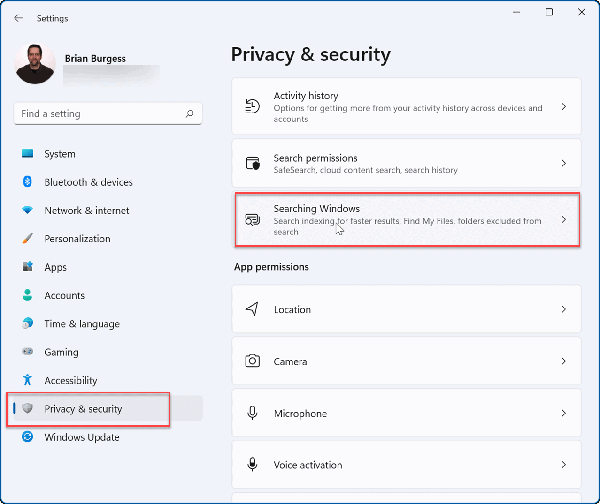Open Voice activation via its chevron
This screenshot has width=600, height=504.
click(564, 465)
